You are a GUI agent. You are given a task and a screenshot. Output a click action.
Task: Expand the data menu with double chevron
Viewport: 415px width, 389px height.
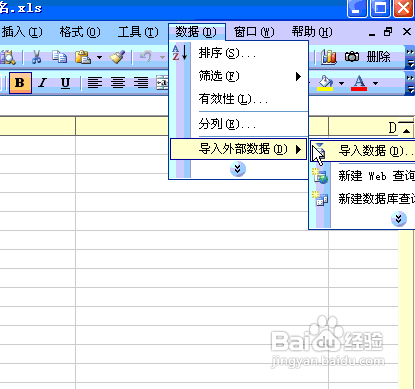238,169
